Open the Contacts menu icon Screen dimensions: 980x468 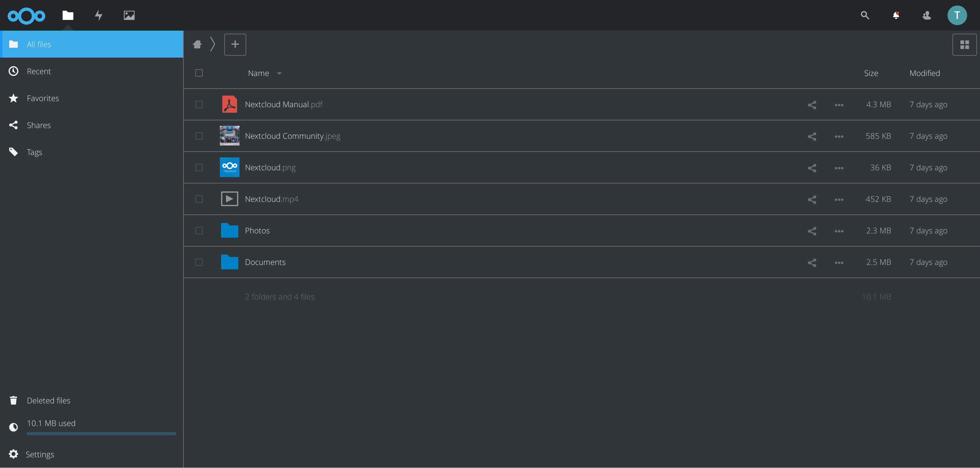coord(926,15)
